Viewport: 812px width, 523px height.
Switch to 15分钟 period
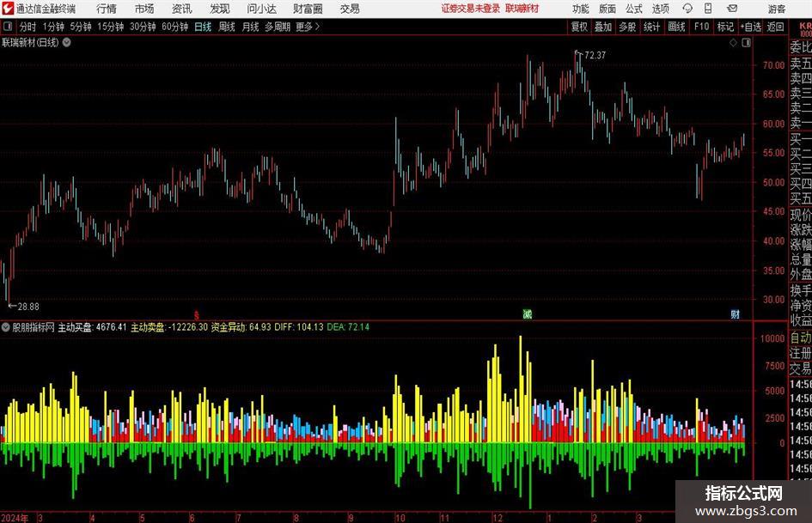(x=110, y=27)
